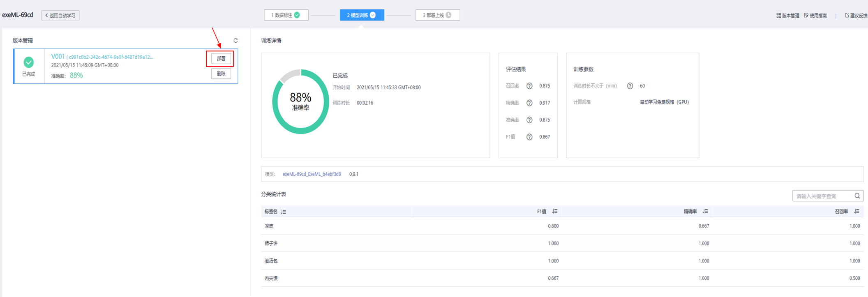Click the 训练参数 card heading
Screen dimensions: 868x297
(x=583, y=69)
